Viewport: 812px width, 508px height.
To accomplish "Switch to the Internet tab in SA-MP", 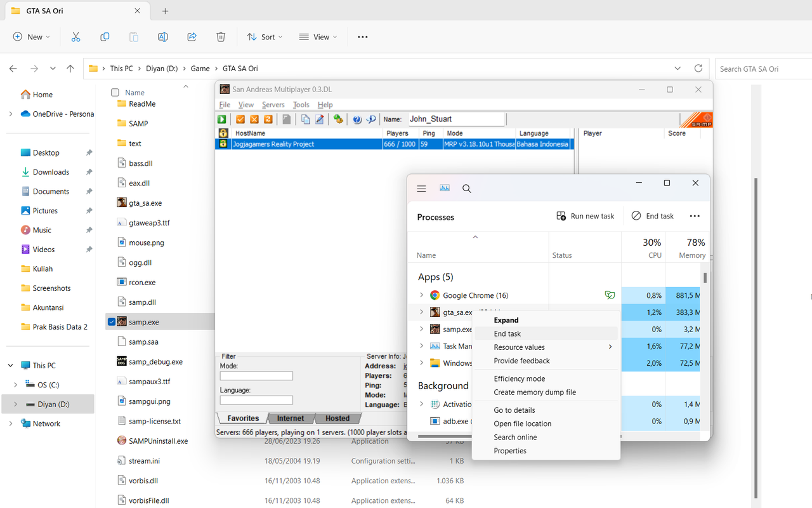I will click(x=291, y=418).
